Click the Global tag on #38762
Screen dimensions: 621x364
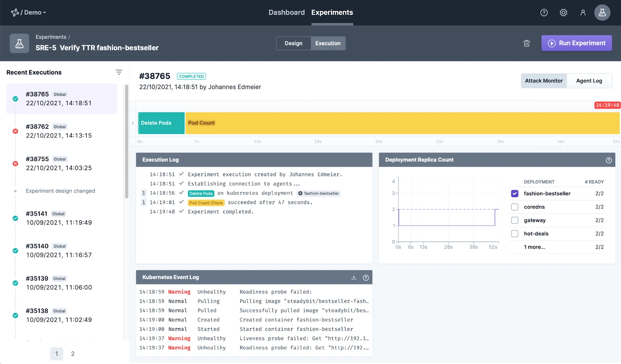[x=60, y=127]
